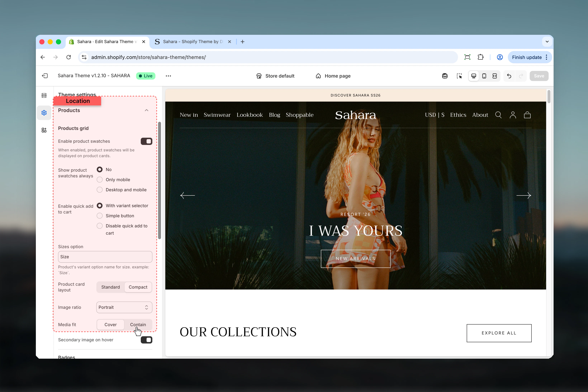The width and height of the screenshot is (588, 392).
Task: Open Finish update Chrome menu
Action: click(530, 57)
